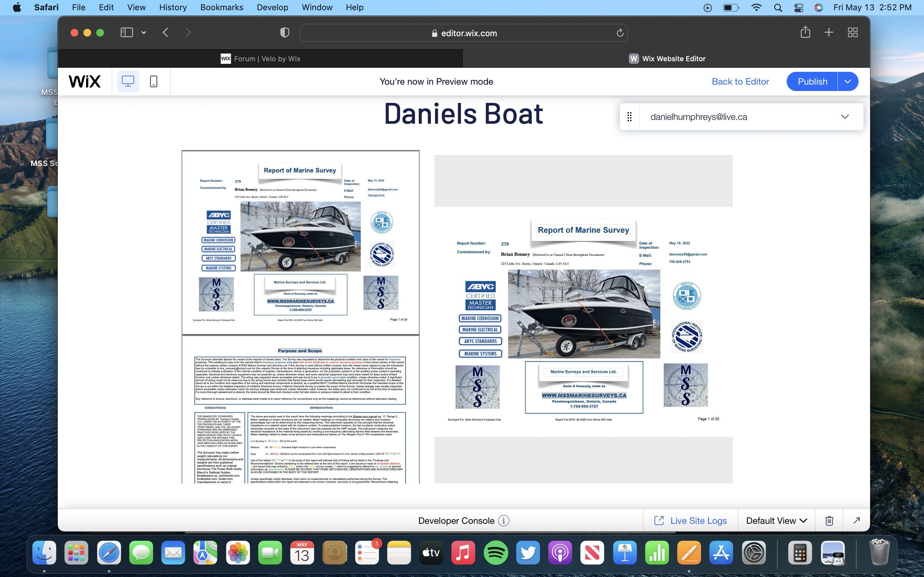This screenshot has height=577, width=924.
Task: Expand the danielhumphreys@live.ca dropdown
Action: click(x=844, y=117)
